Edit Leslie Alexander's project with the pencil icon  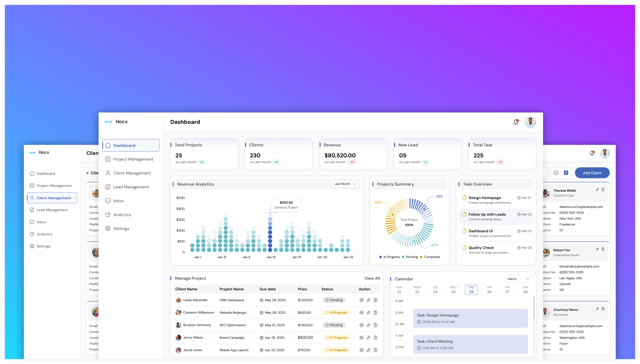click(368, 300)
